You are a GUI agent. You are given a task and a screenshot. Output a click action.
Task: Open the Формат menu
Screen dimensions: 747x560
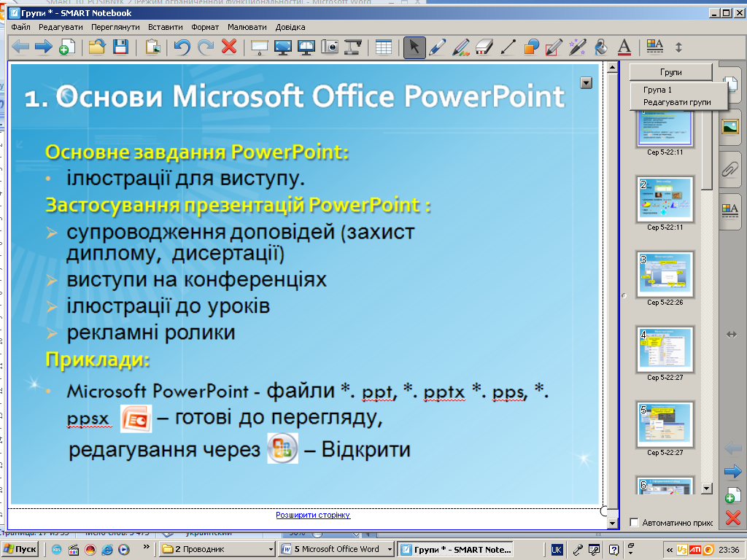tap(205, 27)
